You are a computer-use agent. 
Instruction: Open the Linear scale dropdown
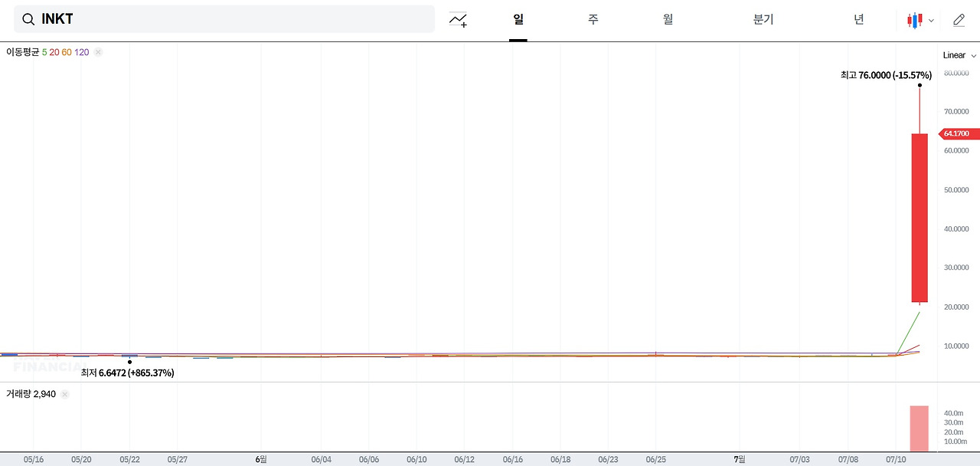(x=959, y=55)
